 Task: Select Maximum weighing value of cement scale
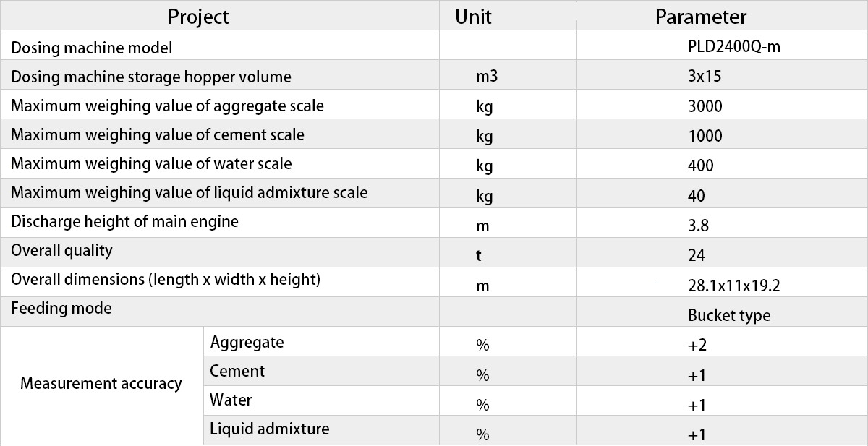click(x=158, y=135)
